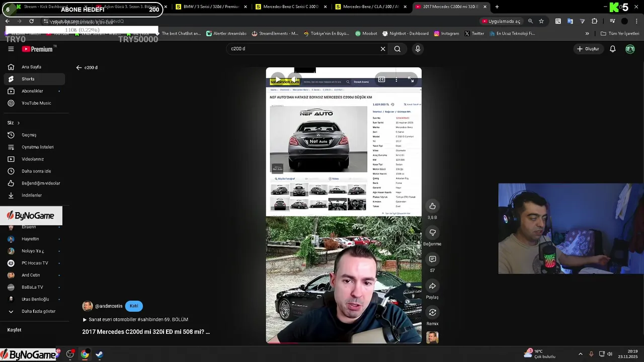
Task: Enter fullscreen for the short
Action: click(x=411, y=79)
